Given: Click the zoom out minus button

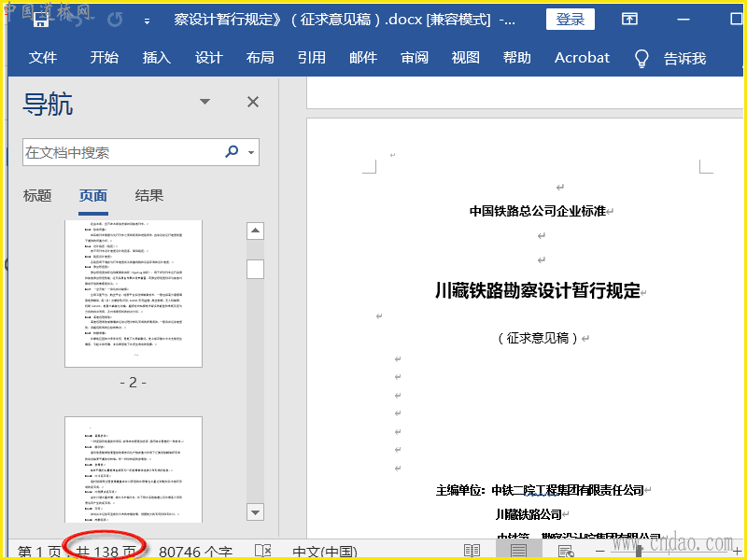Looking at the screenshot, I should (x=599, y=552).
